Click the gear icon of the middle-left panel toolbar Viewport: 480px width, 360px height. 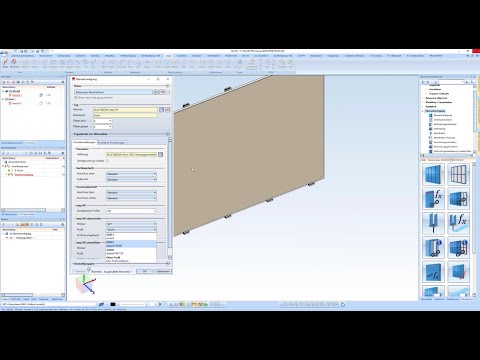[x=63, y=153]
